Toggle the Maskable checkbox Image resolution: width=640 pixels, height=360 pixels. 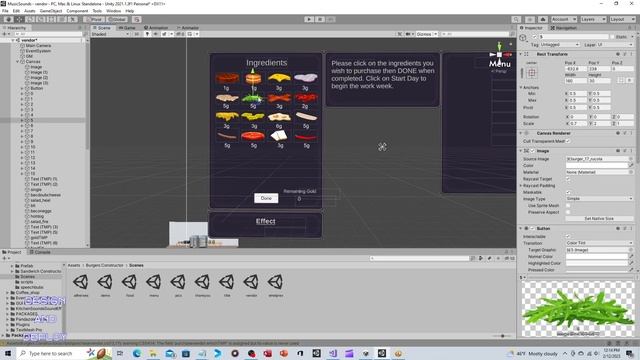pos(568,192)
